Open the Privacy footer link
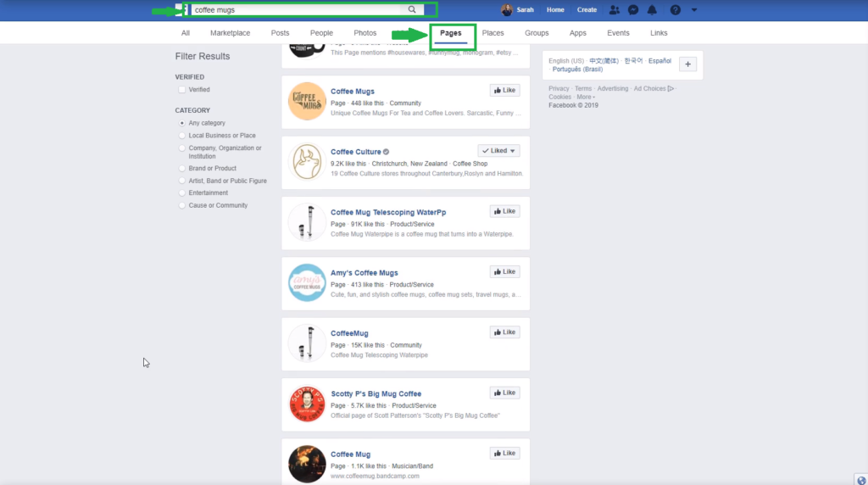This screenshot has height=485, width=868. tap(559, 88)
